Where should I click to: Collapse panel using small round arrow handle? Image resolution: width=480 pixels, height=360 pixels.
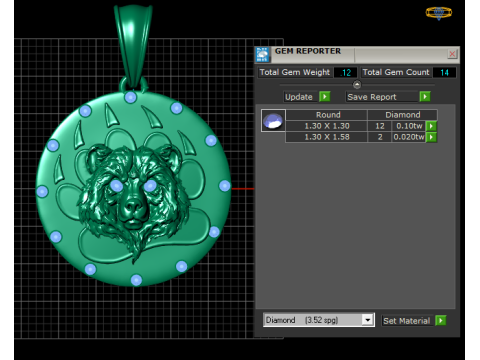(357, 85)
